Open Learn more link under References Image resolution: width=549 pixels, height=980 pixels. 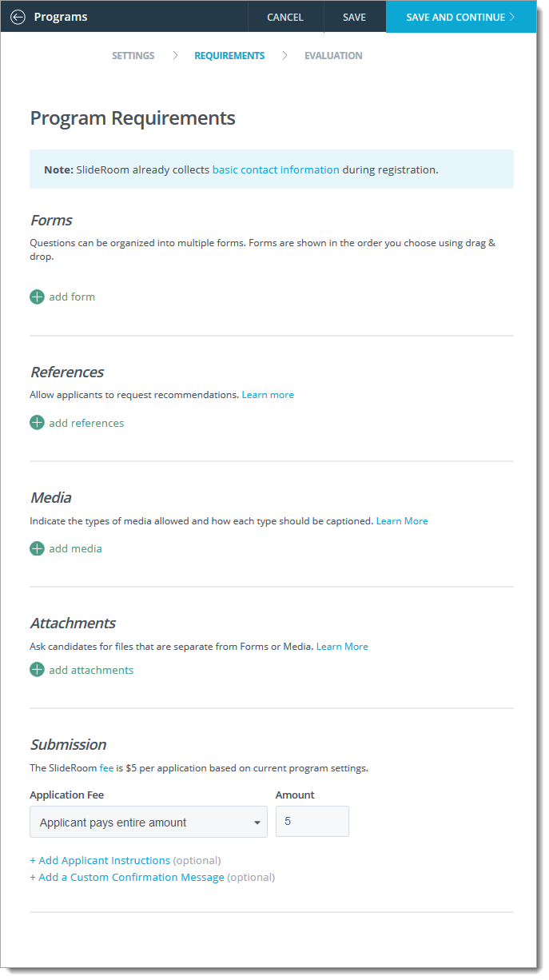click(x=268, y=395)
